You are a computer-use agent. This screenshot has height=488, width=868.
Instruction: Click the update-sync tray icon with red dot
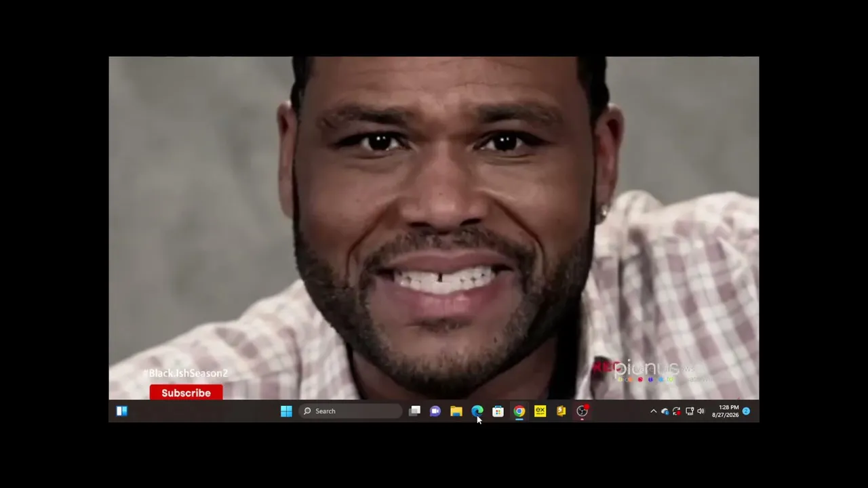click(677, 411)
